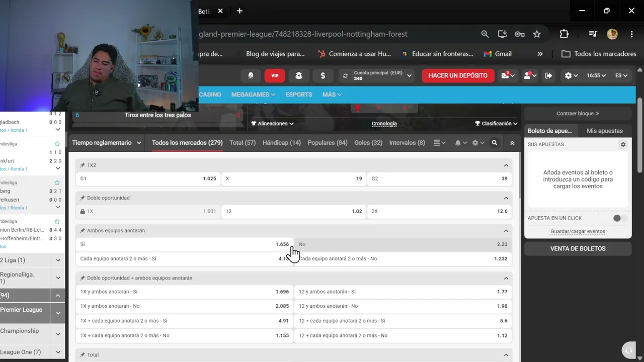Viewport: 644px width, 362px height.
Task: Bet on G1 at odds 1.025
Action: [x=148, y=178]
